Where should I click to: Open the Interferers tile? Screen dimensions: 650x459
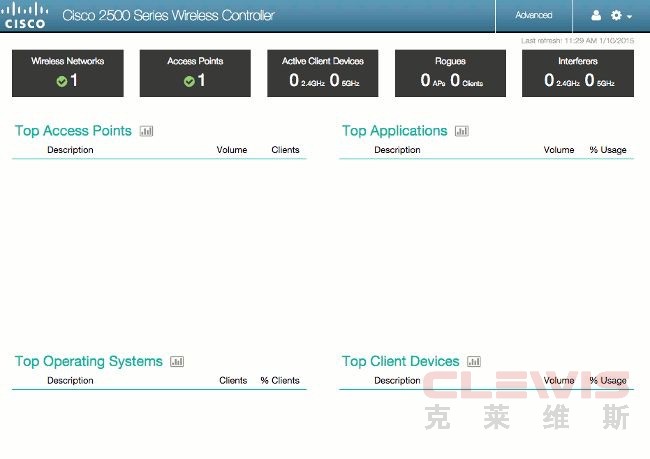pyautogui.click(x=578, y=73)
